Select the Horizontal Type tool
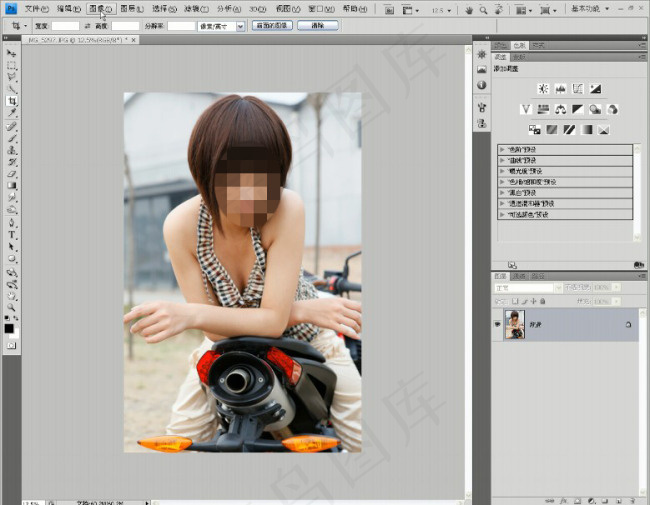The width and height of the screenshot is (650, 505). coord(12,234)
